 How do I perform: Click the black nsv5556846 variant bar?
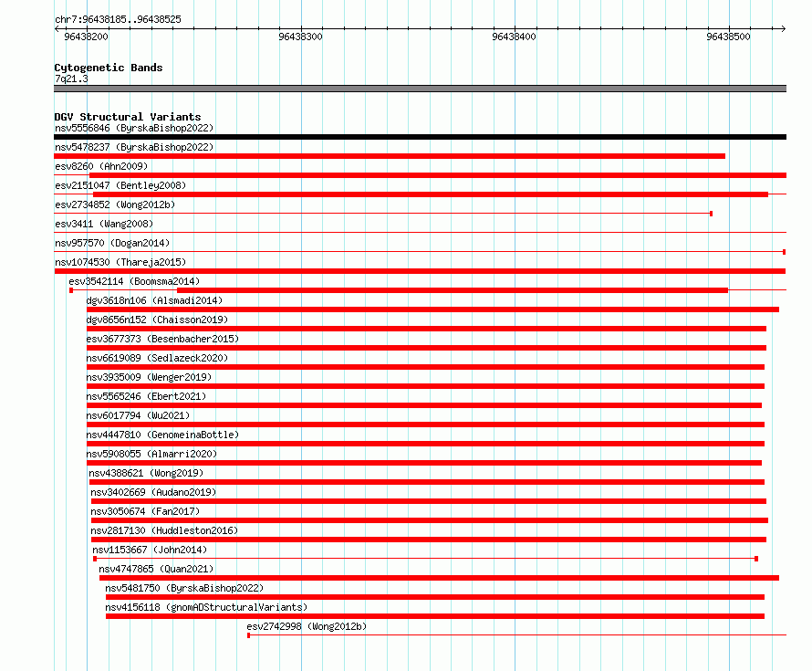point(420,137)
